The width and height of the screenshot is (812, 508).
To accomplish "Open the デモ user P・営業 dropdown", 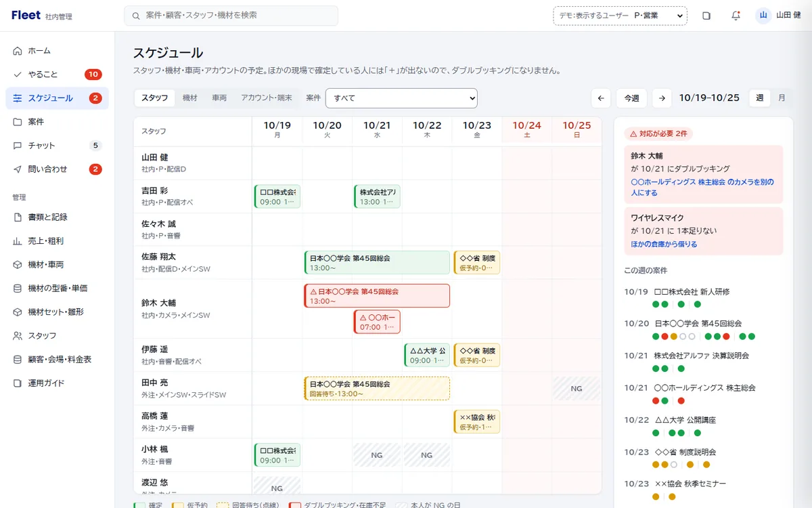I will [620, 16].
